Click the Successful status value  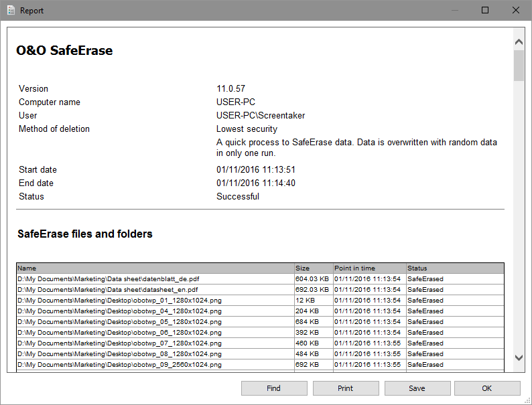(238, 197)
